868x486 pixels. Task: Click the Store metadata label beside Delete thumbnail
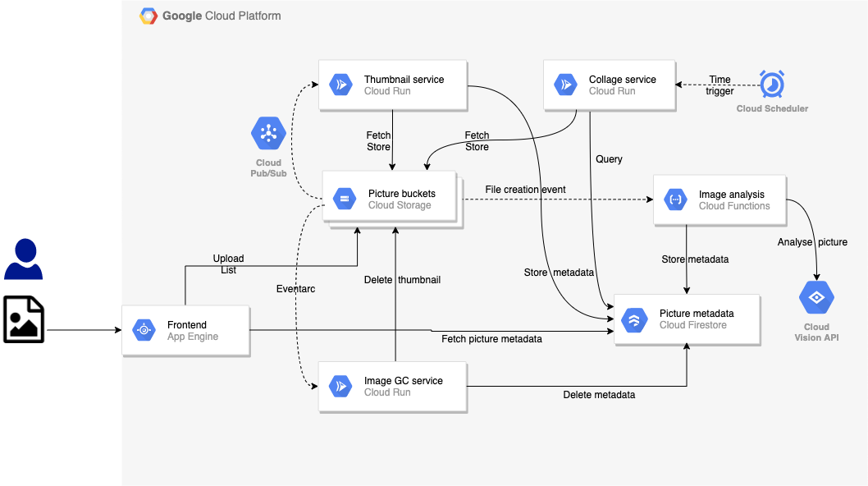(559, 273)
